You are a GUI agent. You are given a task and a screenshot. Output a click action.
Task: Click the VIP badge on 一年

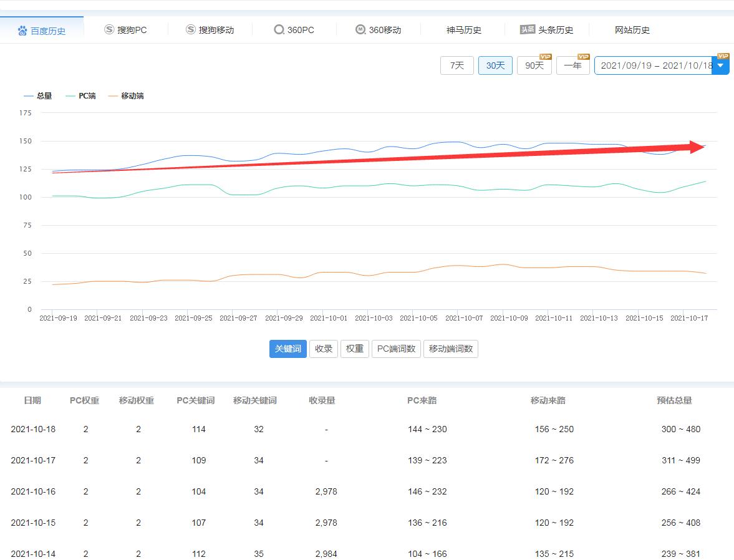pyautogui.click(x=584, y=57)
